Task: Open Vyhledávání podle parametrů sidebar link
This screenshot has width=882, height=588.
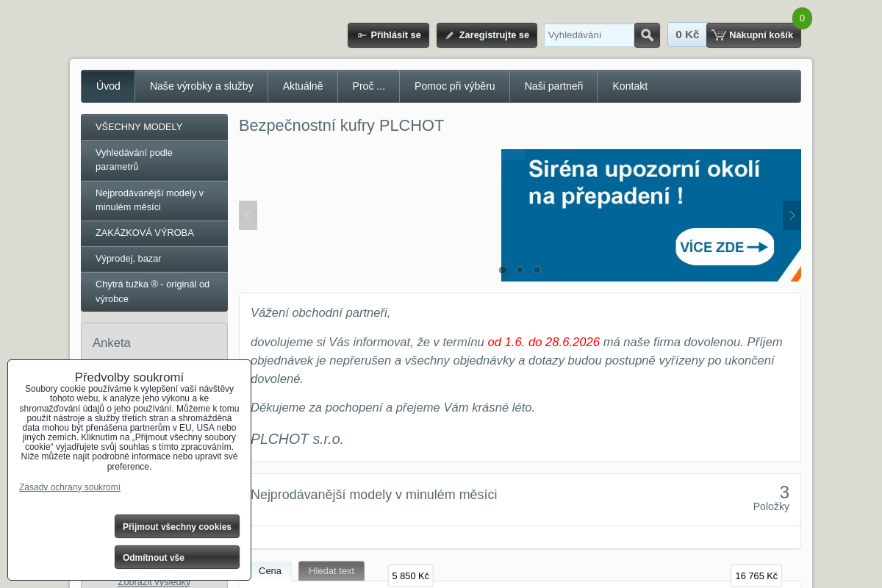Action: [154, 160]
